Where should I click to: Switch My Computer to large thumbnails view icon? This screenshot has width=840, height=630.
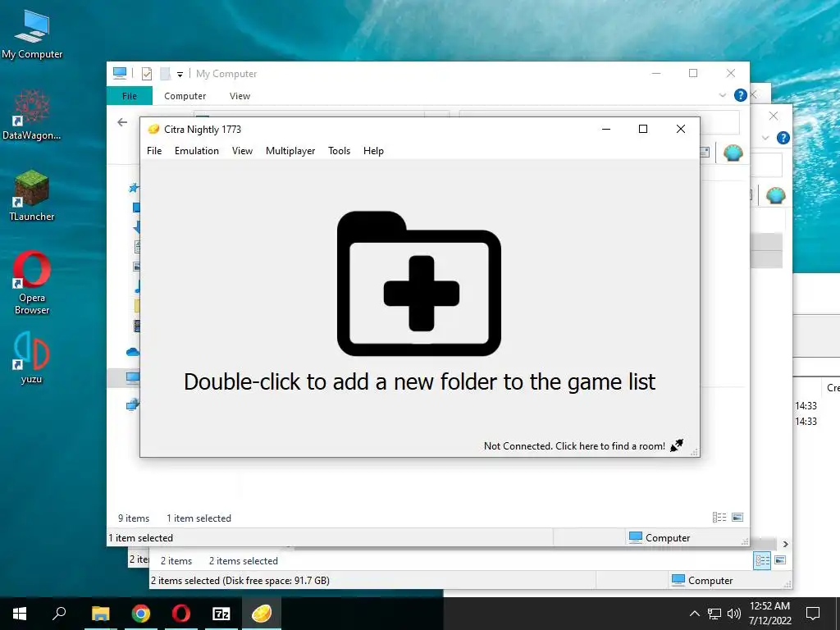pyautogui.click(x=737, y=517)
